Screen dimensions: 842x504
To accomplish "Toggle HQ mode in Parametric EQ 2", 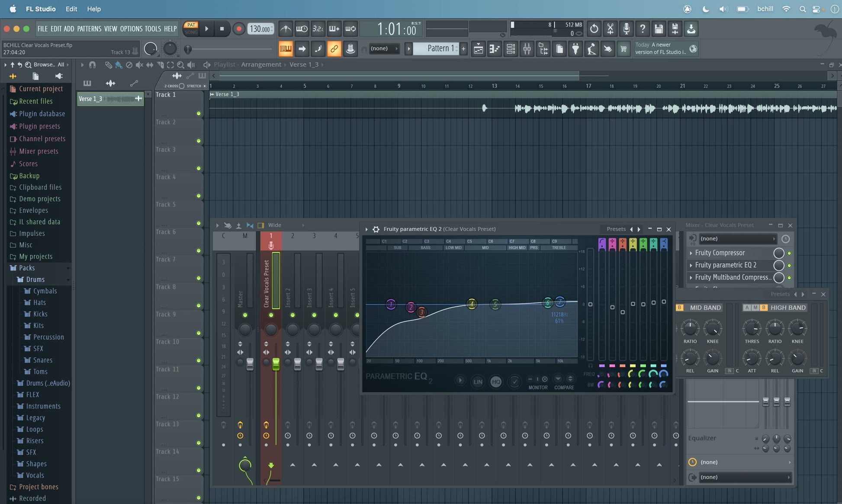I will click(x=496, y=382).
